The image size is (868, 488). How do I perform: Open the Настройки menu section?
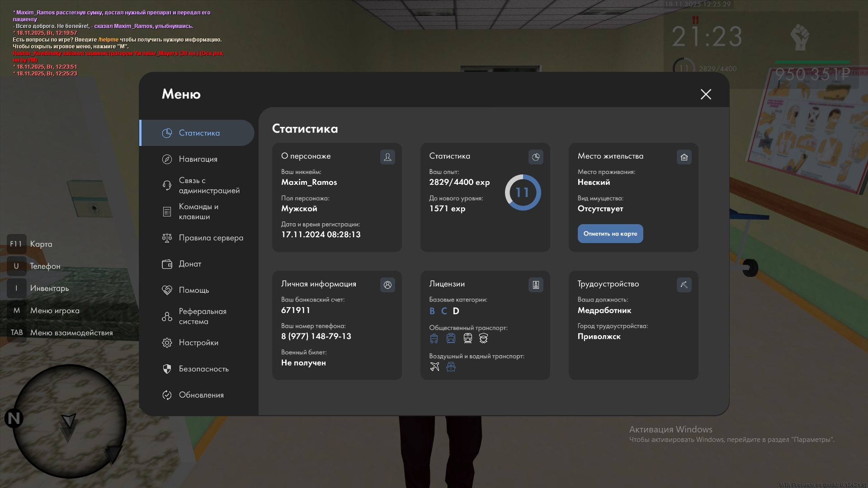click(x=198, y=343)
